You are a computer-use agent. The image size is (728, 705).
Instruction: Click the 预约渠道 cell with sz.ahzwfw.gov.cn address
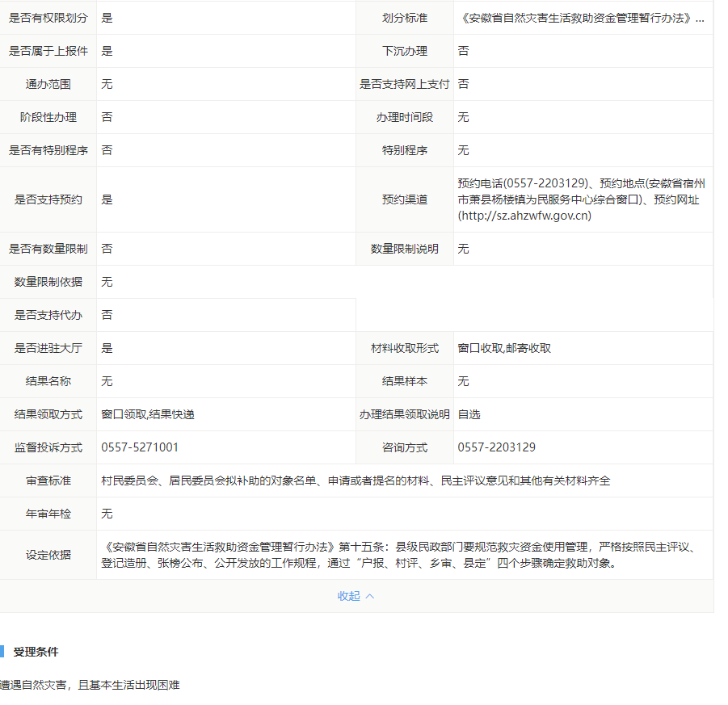coord(581,199)
